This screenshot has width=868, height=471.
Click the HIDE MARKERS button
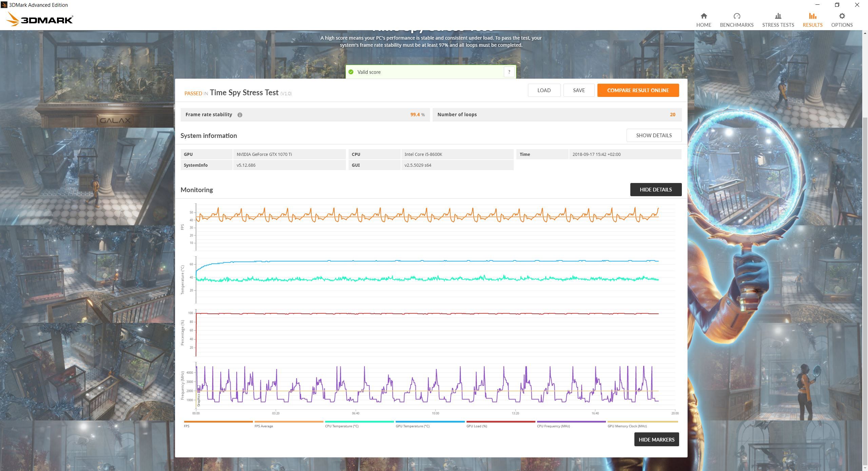click(x=656, y=439)
